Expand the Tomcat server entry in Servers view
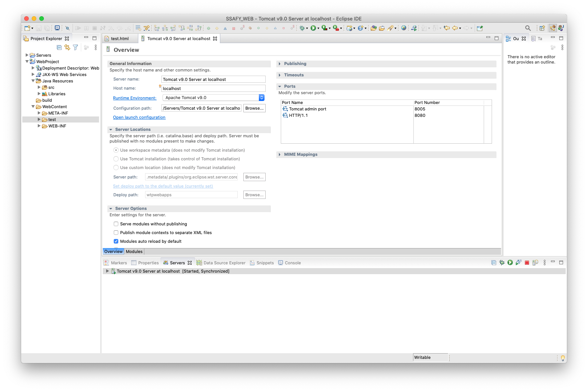This screenshot has height=391, width=588. [x=107, y=271]
